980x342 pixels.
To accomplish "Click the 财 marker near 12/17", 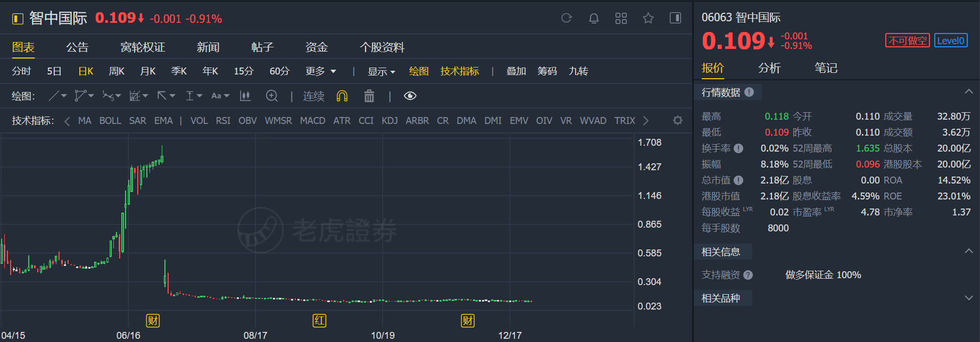I will (468, 321).
